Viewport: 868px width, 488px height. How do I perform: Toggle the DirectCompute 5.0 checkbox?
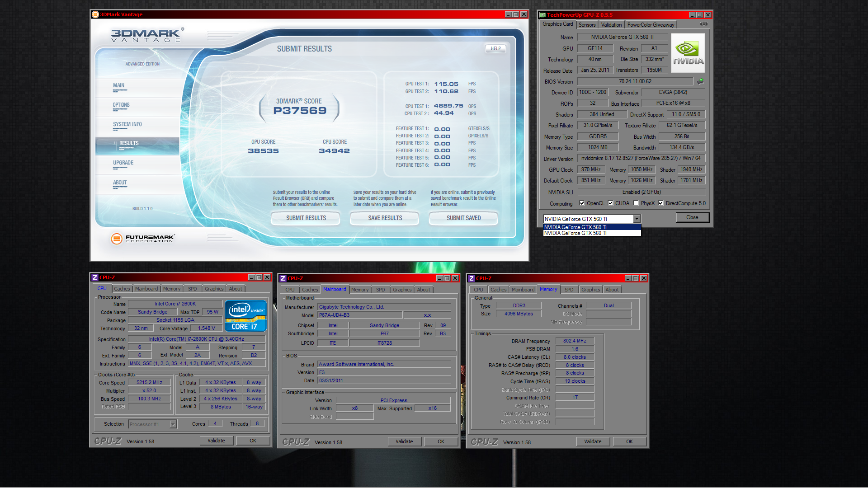[x=660, y=203]
